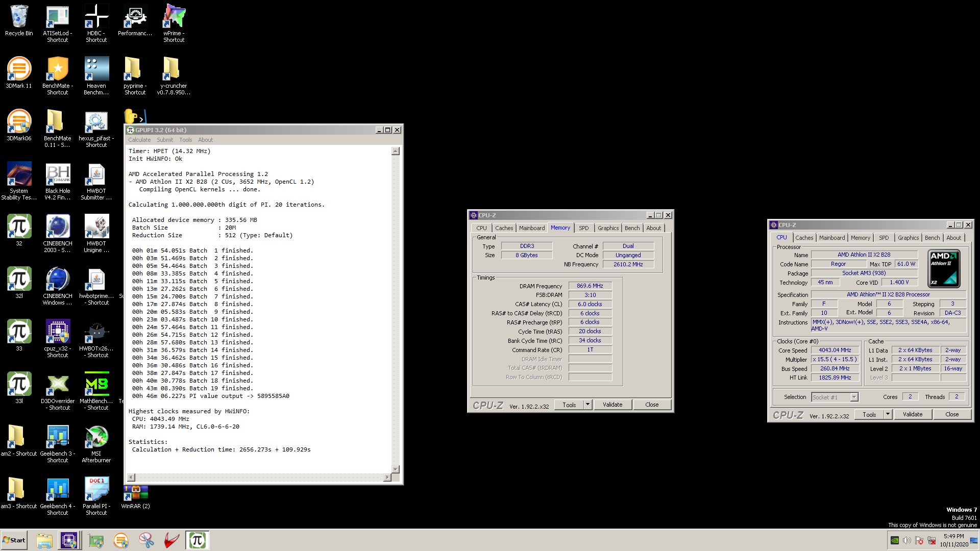The width and height of the screenshot is (980, 551).
Task: Open the HDBC shortcut icon
Action: [96, 23]
